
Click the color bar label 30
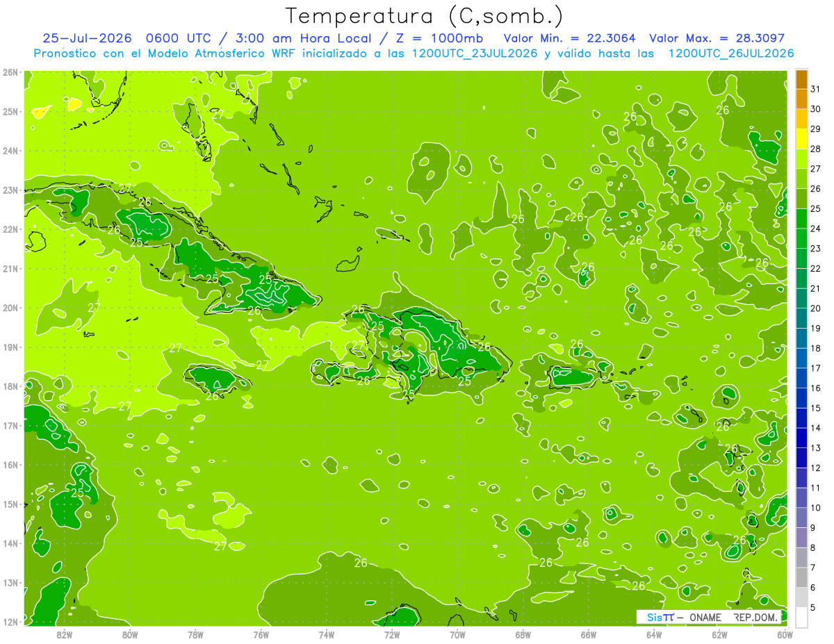tap(816, 109)
